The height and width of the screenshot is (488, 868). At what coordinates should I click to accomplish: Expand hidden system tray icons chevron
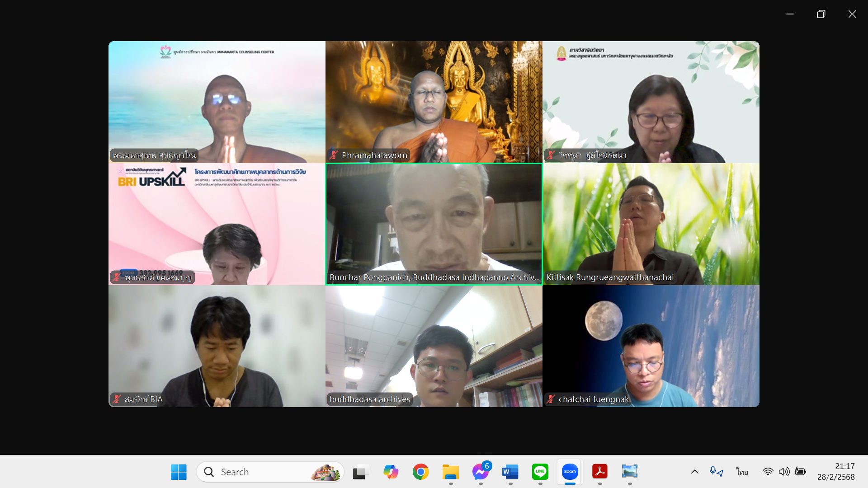[694, 472]
